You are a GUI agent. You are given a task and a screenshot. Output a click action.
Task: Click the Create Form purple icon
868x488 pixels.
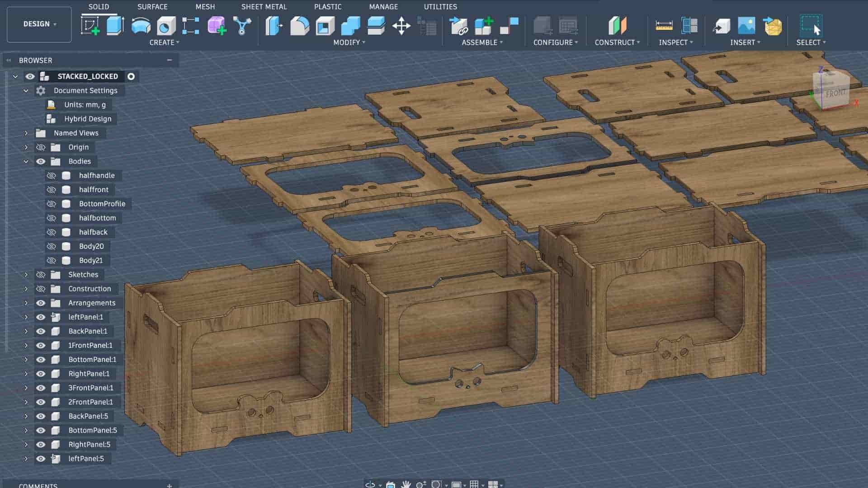(x=217, y=25)
